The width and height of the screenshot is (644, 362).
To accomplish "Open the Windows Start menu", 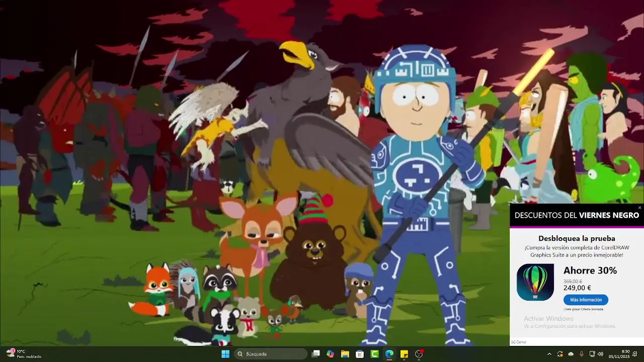I will tap(225, 354).
